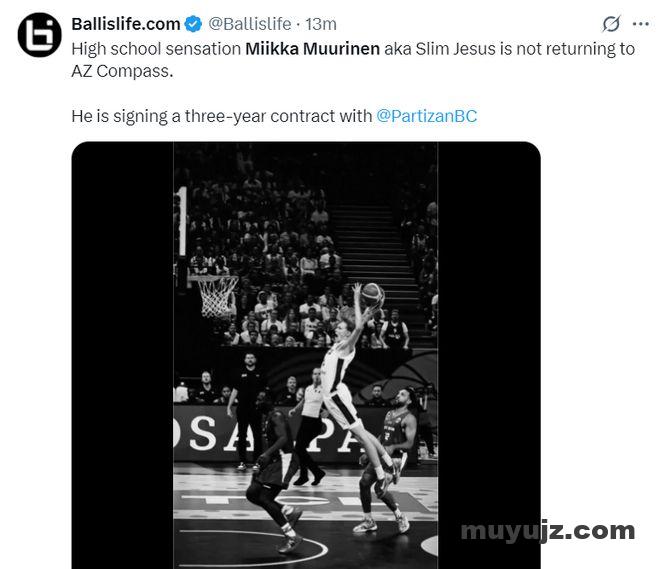Open the @PartizanBC mention link

(x=426, y=116)
